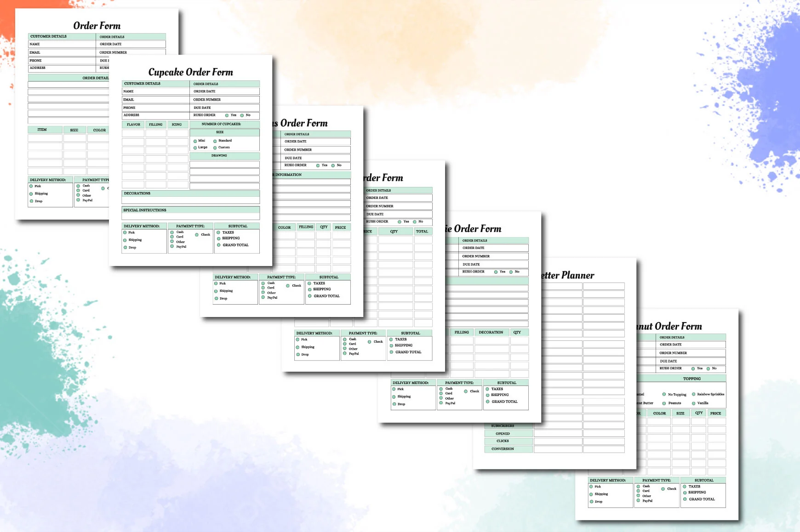Open the first Order Form page thumbnail title
This screenshot has width=800, height=532.
coord(97,26)
